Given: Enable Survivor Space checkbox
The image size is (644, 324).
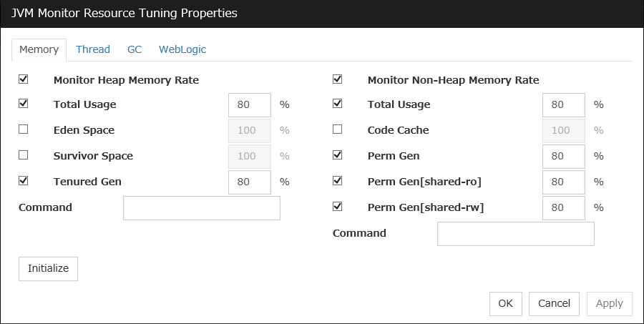Looking at the screenshot, I should (x=24, y=155).
